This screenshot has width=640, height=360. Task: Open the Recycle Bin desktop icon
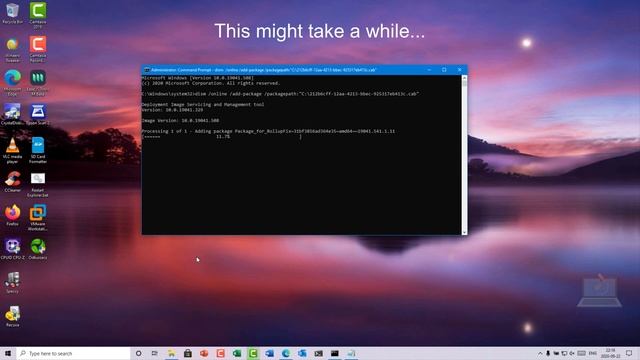coord(12,13)
